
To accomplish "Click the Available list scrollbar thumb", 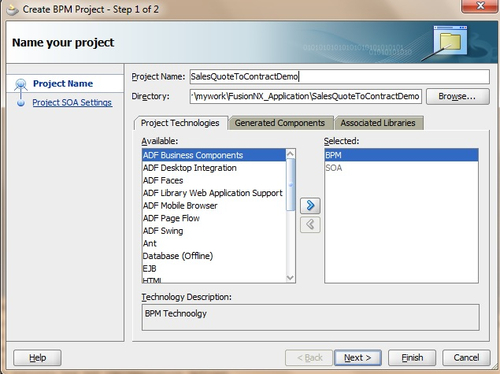I will (x=291, y=185).
